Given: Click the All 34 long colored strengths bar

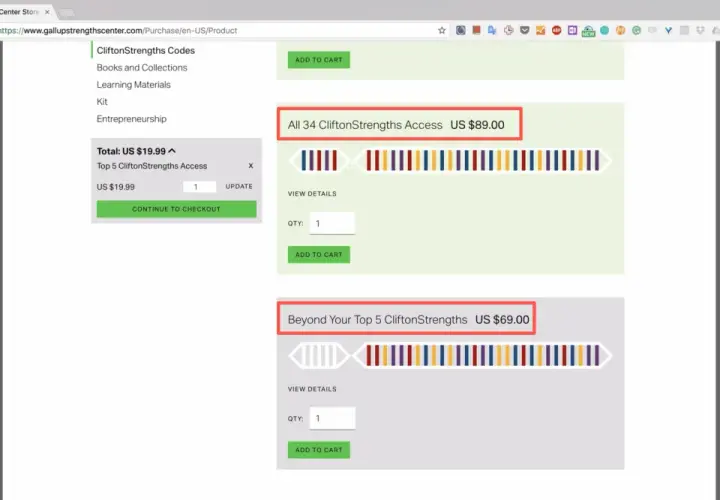Looking at the screenshot, I should pyautogui.click(x=483, y=160).
